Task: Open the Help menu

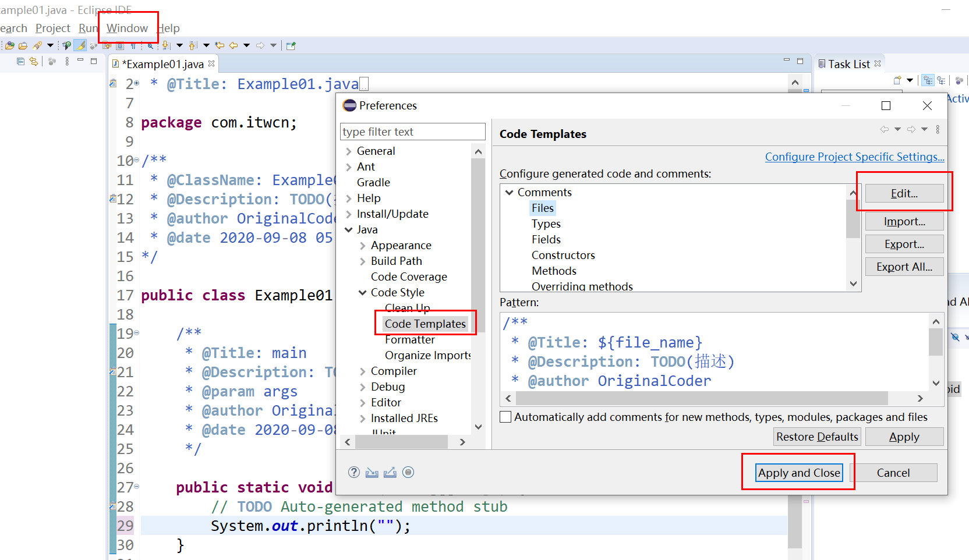Action: tap(169, 28)
